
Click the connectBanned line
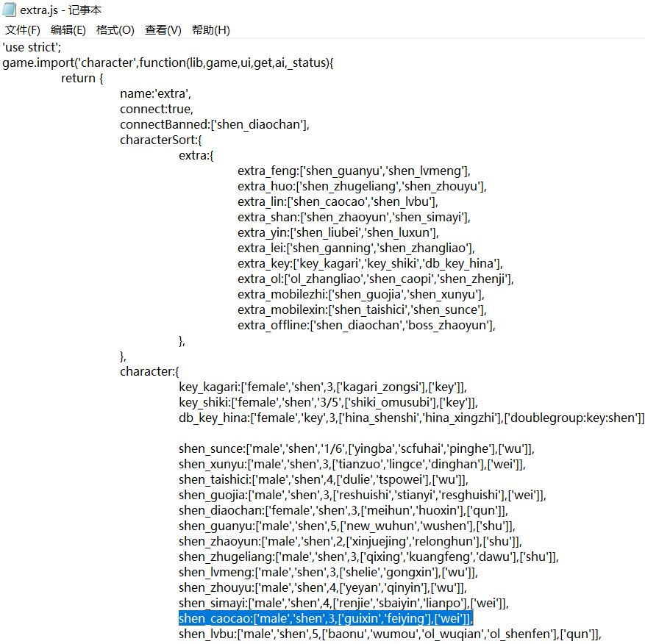click(215, 124)
